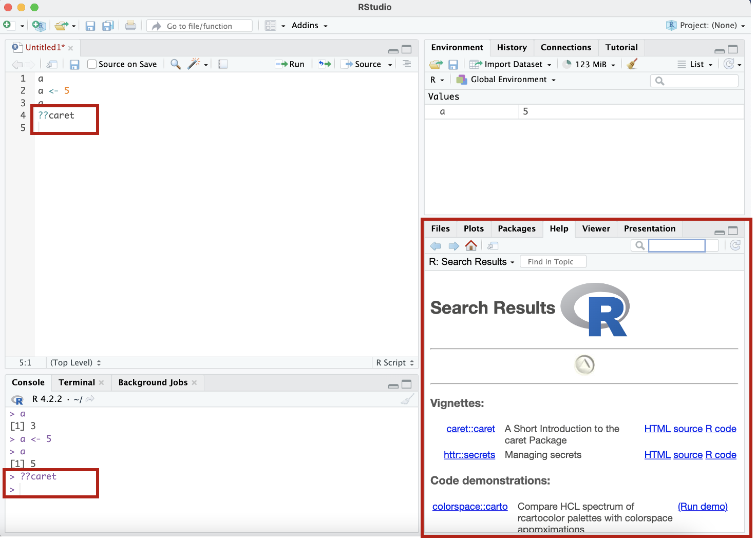Open the Background Jobs tab
The image size is (756, 540).
point(153,382)
